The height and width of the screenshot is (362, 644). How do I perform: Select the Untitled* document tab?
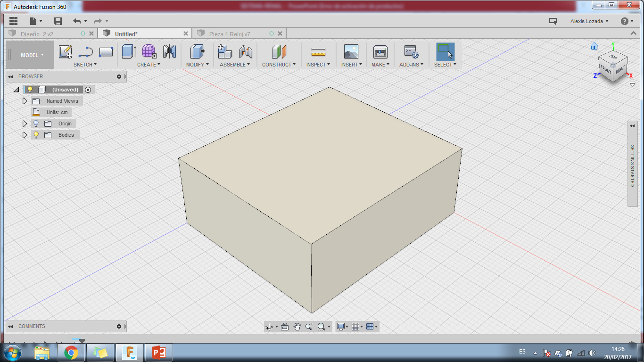tap(126, 34)
